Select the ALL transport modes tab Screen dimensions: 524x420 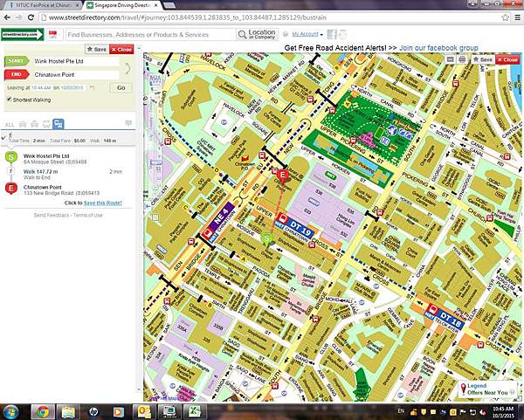point(10,125)
